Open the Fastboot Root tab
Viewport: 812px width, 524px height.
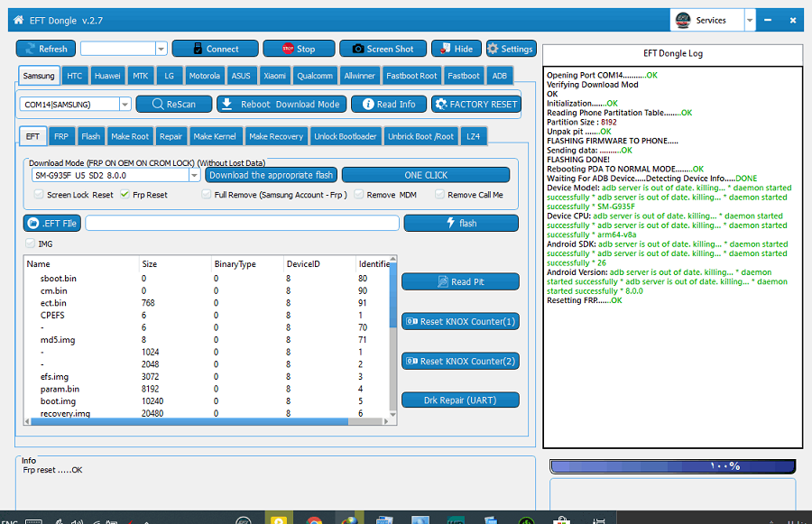click(x=411, y=76)
